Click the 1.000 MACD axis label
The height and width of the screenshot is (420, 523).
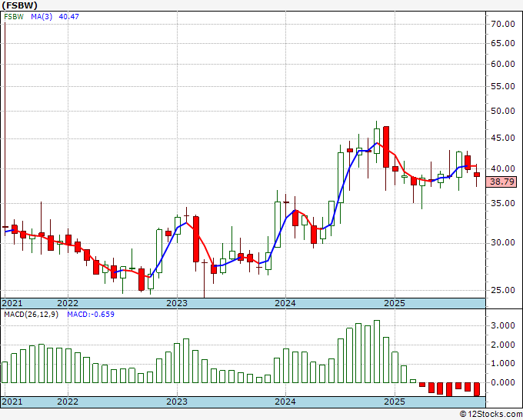tap(503, 364)
